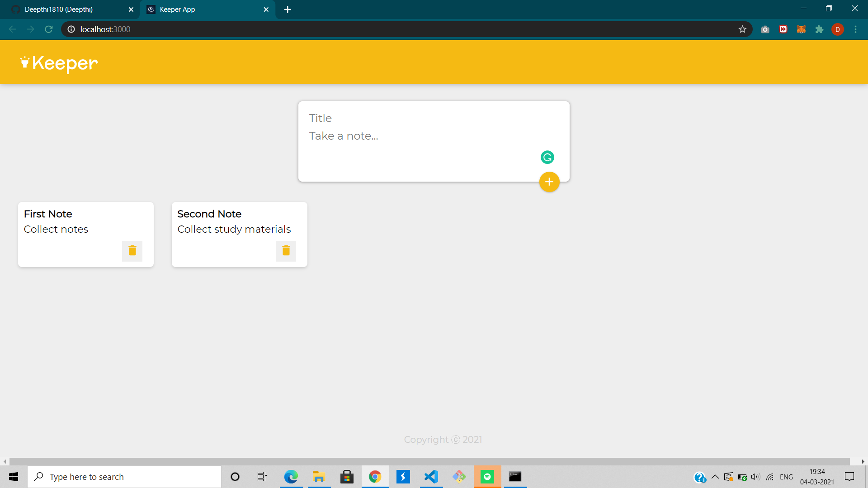Open Visual Studio Code from taskbar

click(x=431, y=477)
